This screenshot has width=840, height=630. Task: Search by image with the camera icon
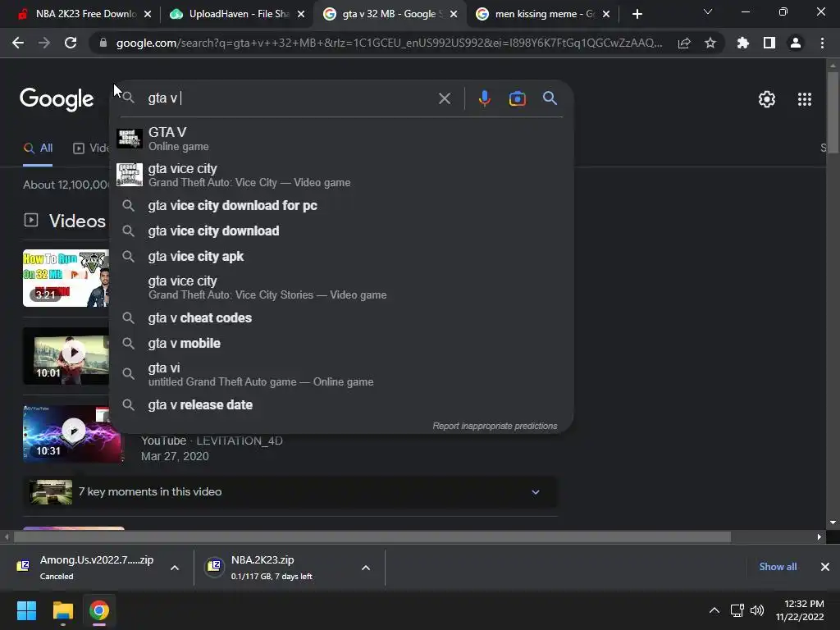tap(517, 98)
